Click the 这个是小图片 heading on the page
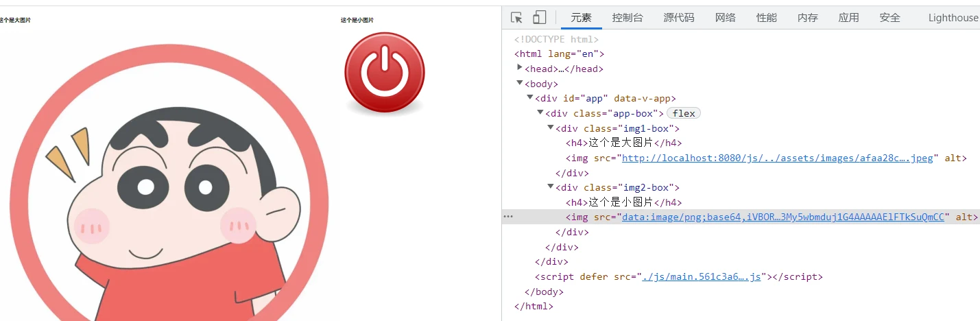Viewport: 980px width, 321px height. click(357, 20)
